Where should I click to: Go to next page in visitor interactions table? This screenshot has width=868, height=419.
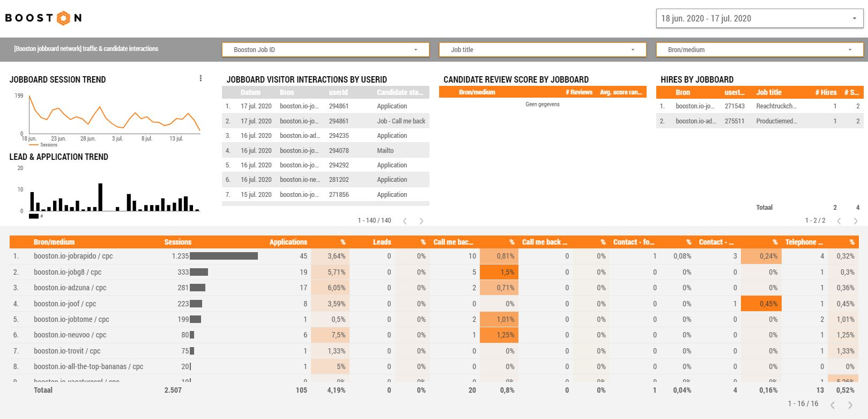(x=421, y=221)
